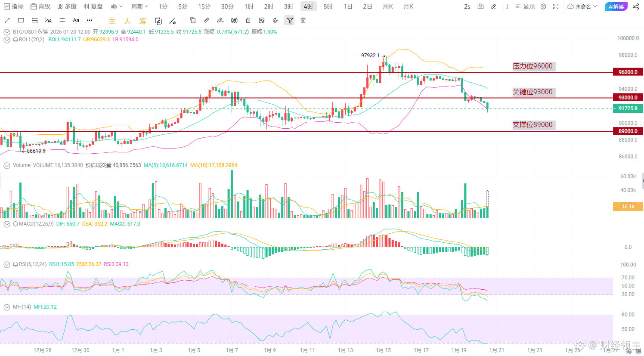Screen dimensions: 644x356
Task: Toggle the 大 indicator button
Action: pos(127,21)
